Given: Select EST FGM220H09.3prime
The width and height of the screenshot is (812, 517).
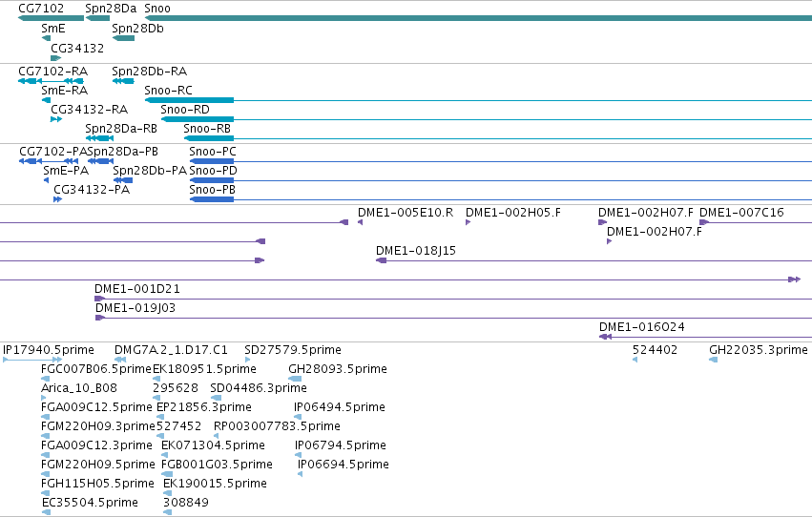Looking at the screenshot, I should click(46, 436).
